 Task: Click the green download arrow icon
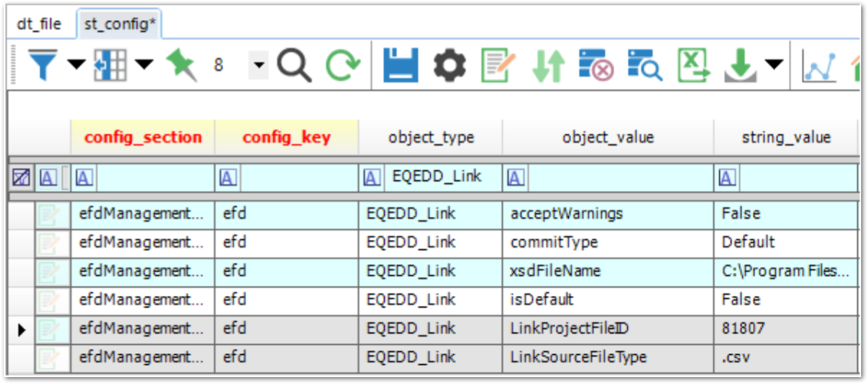[x=741, y=65]
